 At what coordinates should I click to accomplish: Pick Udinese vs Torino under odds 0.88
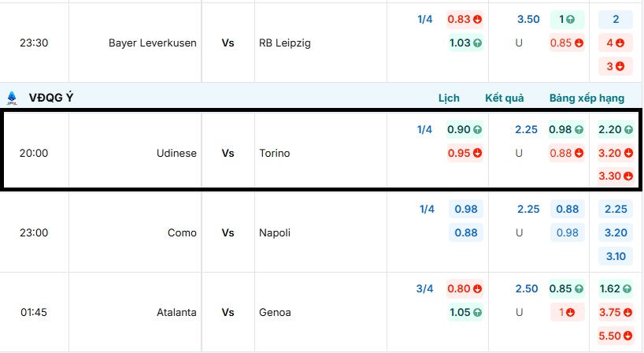coord(567,153)
